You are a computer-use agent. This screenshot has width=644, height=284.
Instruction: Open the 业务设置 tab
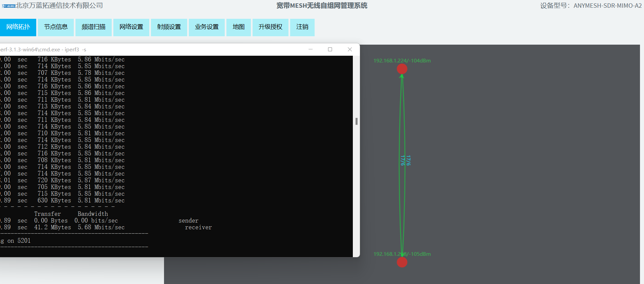(x=207, y=27)
